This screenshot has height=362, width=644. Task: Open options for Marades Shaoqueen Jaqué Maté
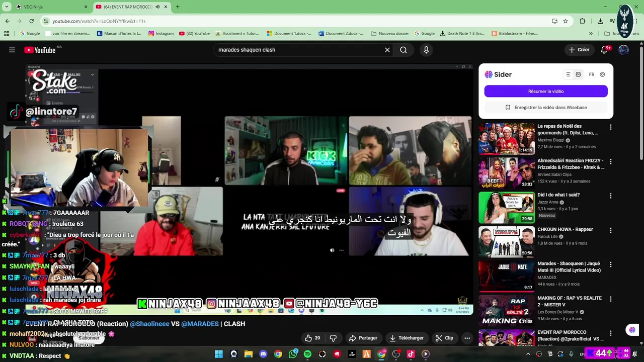[x=611, y=264]
